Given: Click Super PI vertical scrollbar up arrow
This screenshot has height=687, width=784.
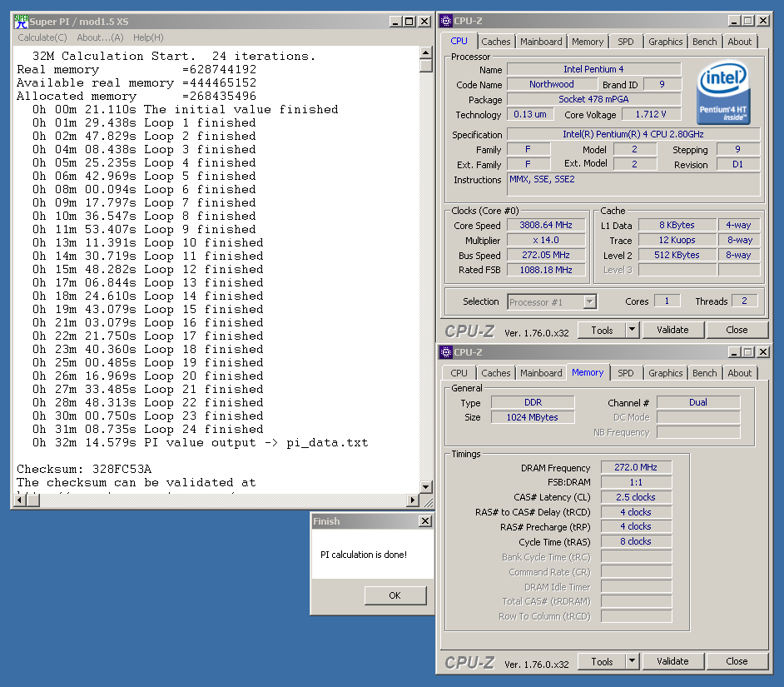Looking at the screenshot, I should [425, 52].
